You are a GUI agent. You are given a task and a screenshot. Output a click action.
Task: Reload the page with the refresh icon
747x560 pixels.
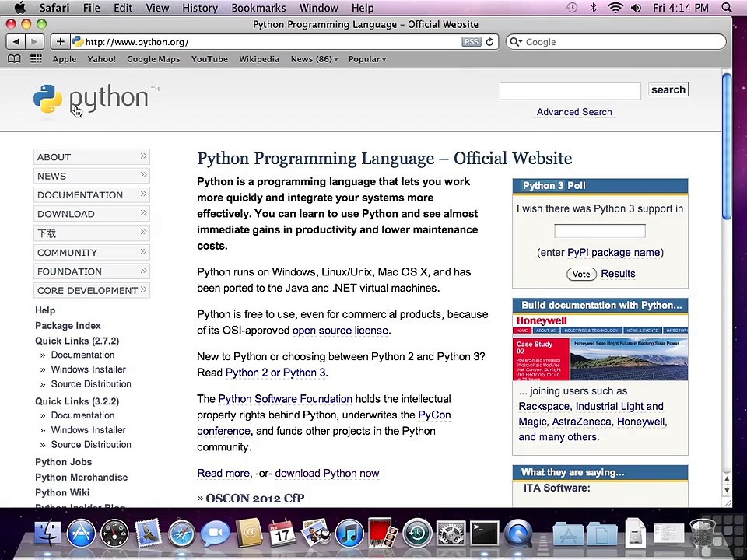click(x=489, y=42)
